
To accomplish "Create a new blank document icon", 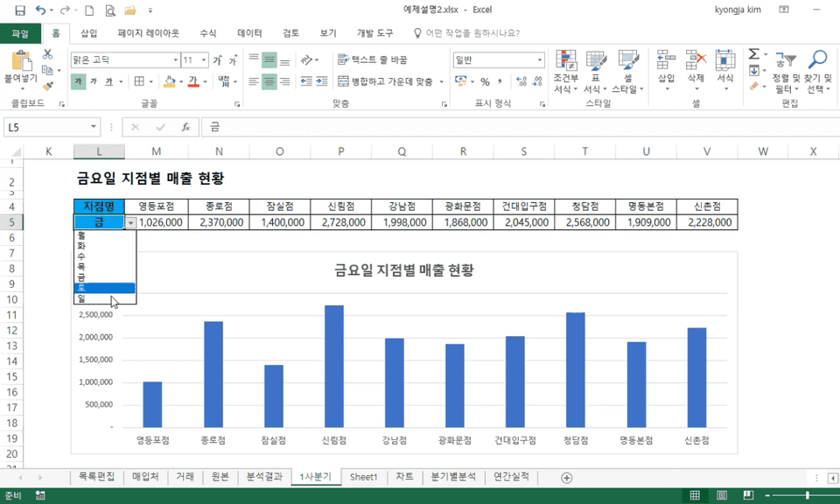I will point(89,10).
